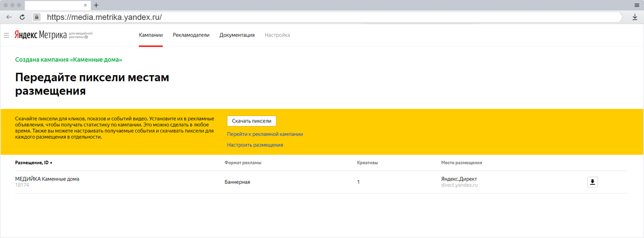Click the creatives count 1
Viewport: 644px width, 238px height.
358,182
